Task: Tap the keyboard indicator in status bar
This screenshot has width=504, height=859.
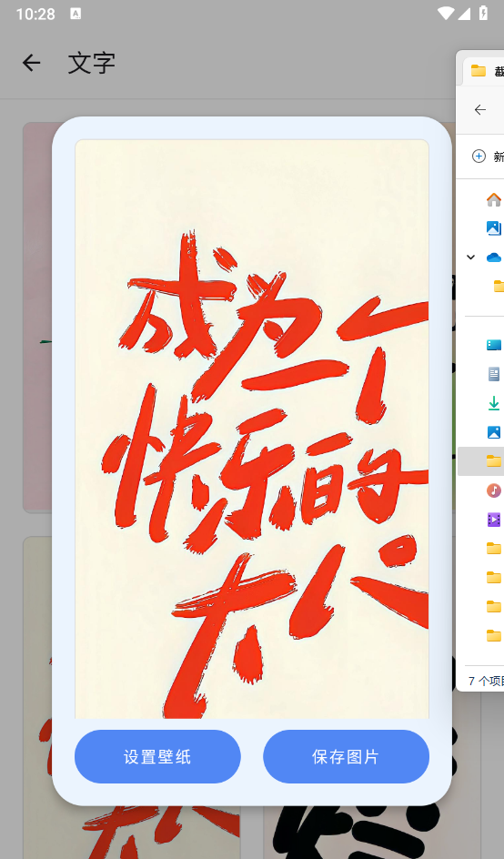Action: (x=76, y=14)
